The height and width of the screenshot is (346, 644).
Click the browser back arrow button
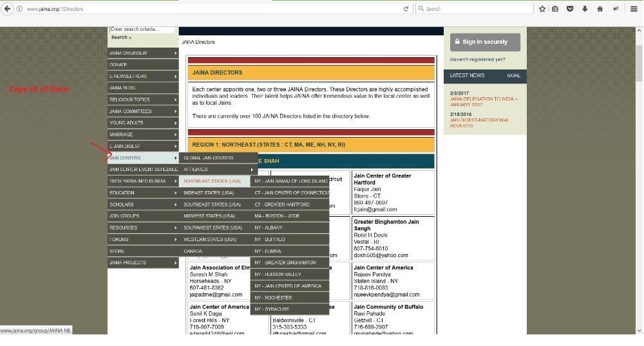coord(7,8)
